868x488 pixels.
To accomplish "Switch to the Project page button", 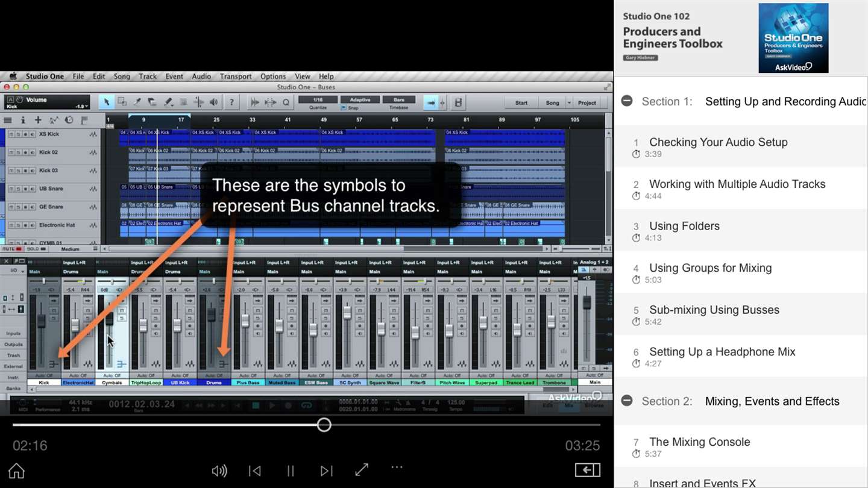I will [x=587, y=103].
